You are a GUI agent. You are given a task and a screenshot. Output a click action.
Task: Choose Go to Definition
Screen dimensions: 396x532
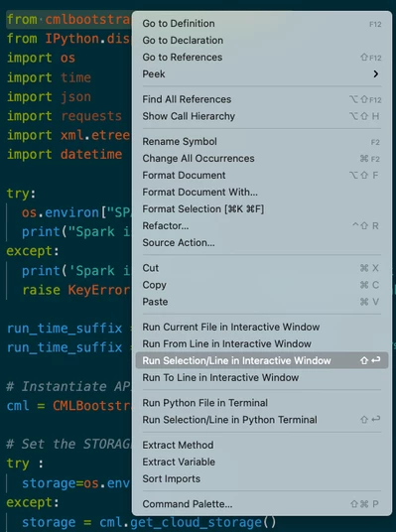[x=262, y=24]
